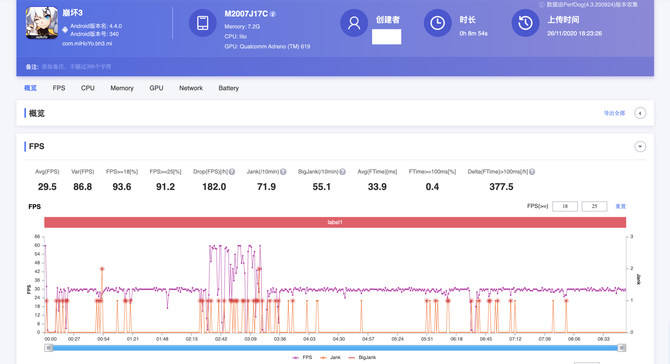Go to the Battery tab
This screenshot has height=364, width=670.
click(229, 88)
